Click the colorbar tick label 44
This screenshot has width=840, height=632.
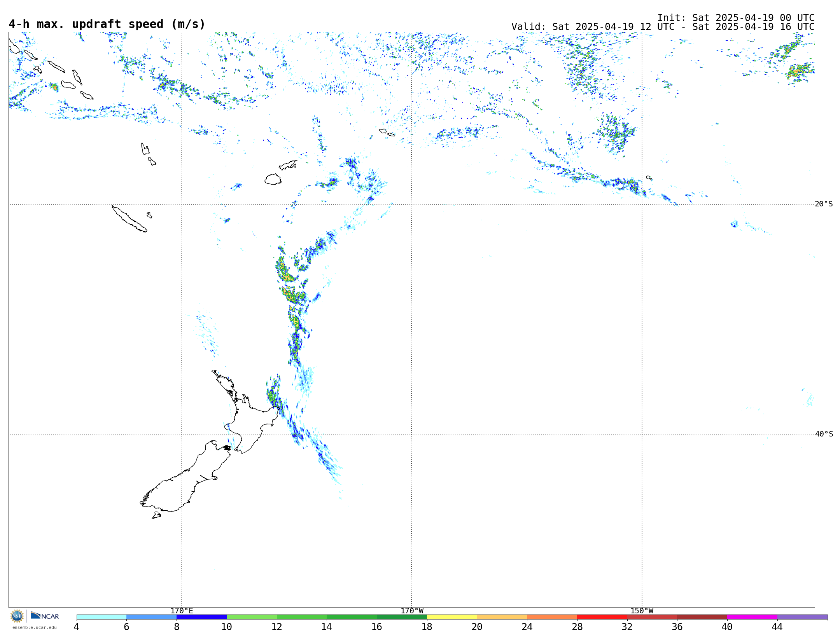[777, 627]
